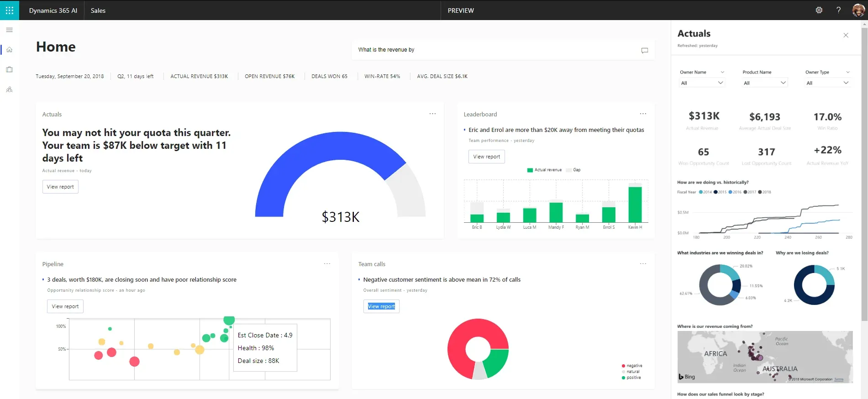Click View report on Team calls card
Viewport: 868px width, 399px height.
click(381, 306)
